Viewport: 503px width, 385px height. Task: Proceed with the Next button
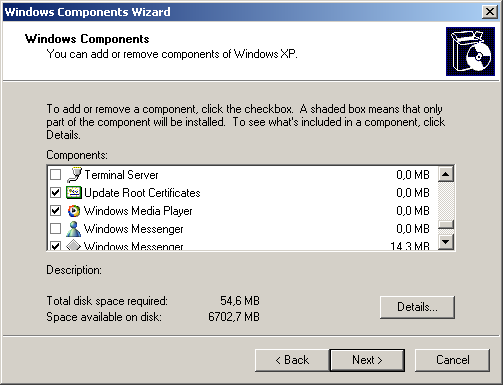click(367, 360)
